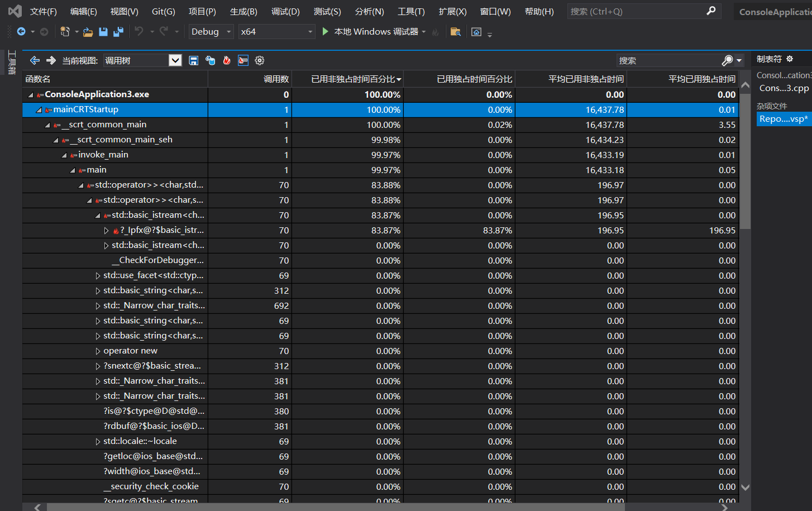The image size is (812, 511).
Task: Expand the std::locale::~locale node
Action: tap(98, 442)
